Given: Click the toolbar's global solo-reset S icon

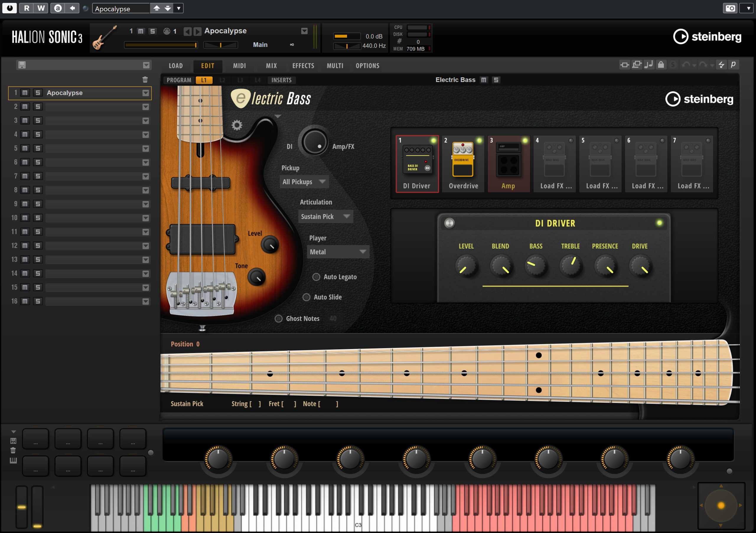Looking at the screenshot, I should click(x=673, y=65).
